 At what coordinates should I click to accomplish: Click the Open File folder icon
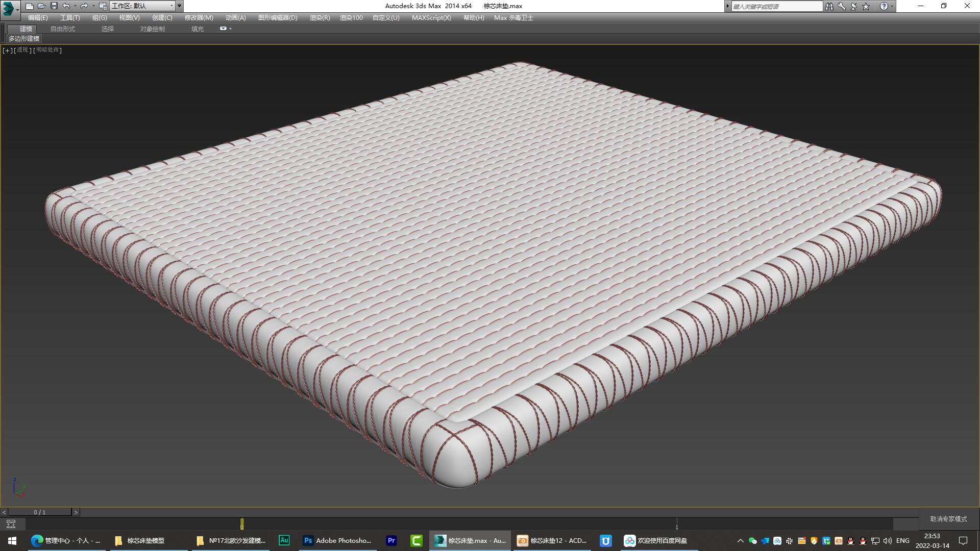click(x=41, y=6)
